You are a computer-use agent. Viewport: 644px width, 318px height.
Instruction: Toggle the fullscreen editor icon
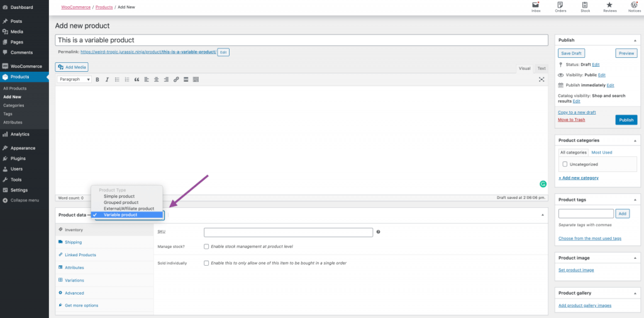[541, 79]
